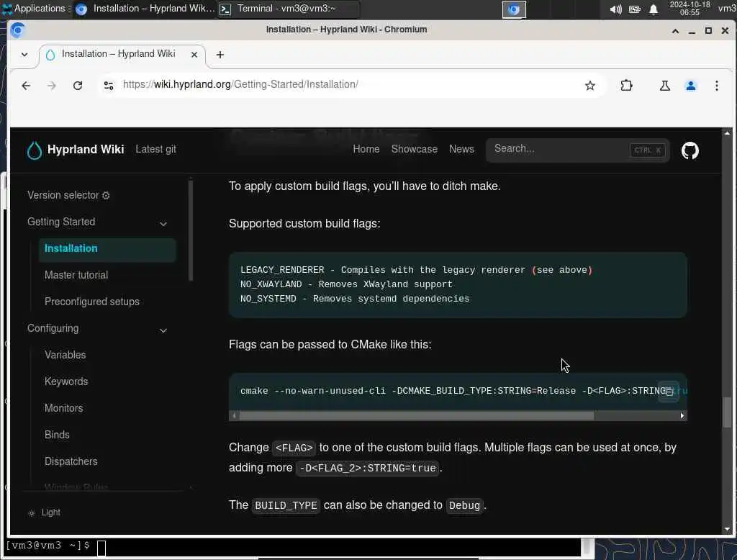Click the NO_XWAYLAND flag line
The image size is (737, 560).
(346, 284)
